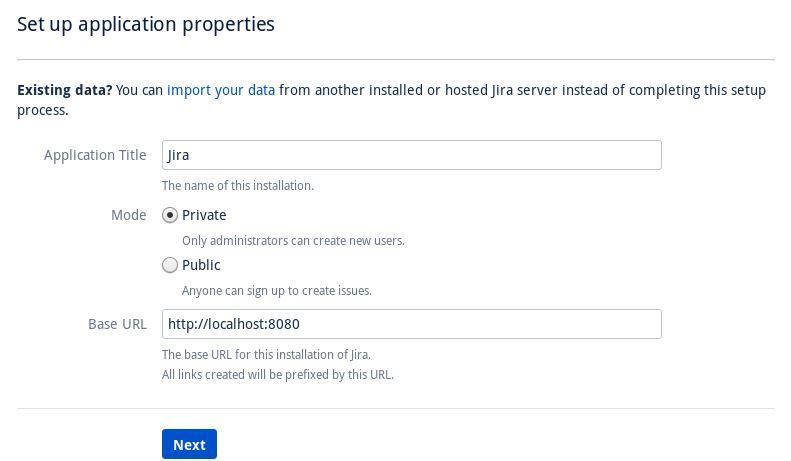Click the Base URL input field
The height and width of the screenshot is (461, 791).
pyautogui.click(x=412, y=324)
